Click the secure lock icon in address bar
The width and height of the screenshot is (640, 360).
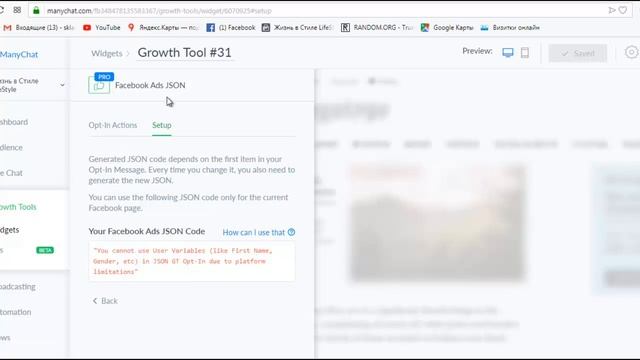pyautogui.click(x=36, y=11)
